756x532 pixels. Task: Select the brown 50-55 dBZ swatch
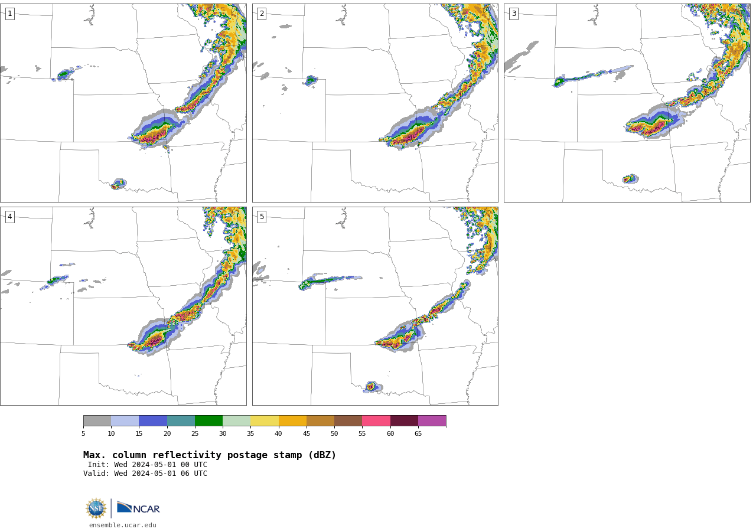[348, 420]
